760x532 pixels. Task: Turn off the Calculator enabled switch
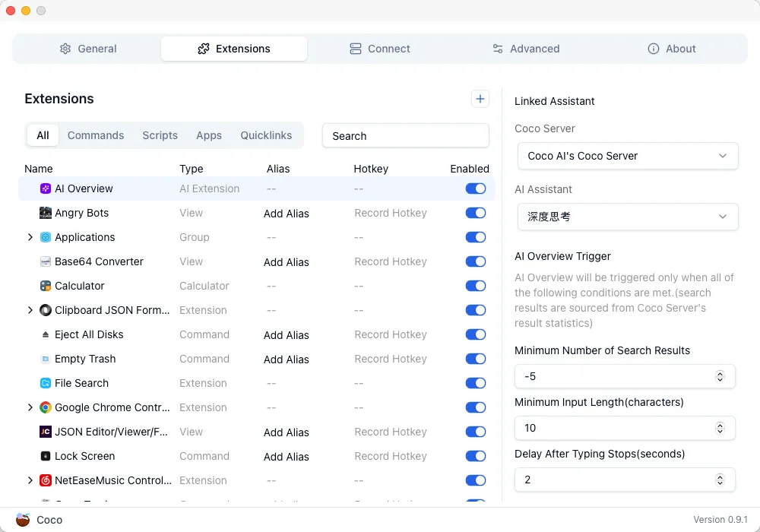476,286
